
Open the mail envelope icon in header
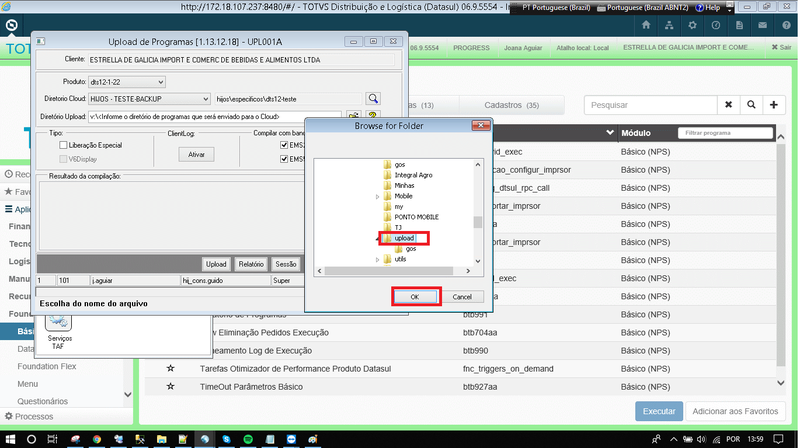762,25
